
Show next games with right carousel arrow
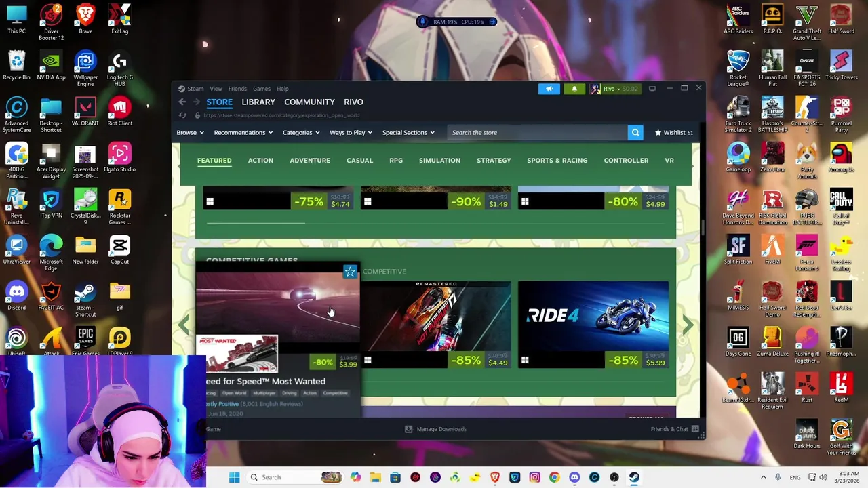pos(688,325)
